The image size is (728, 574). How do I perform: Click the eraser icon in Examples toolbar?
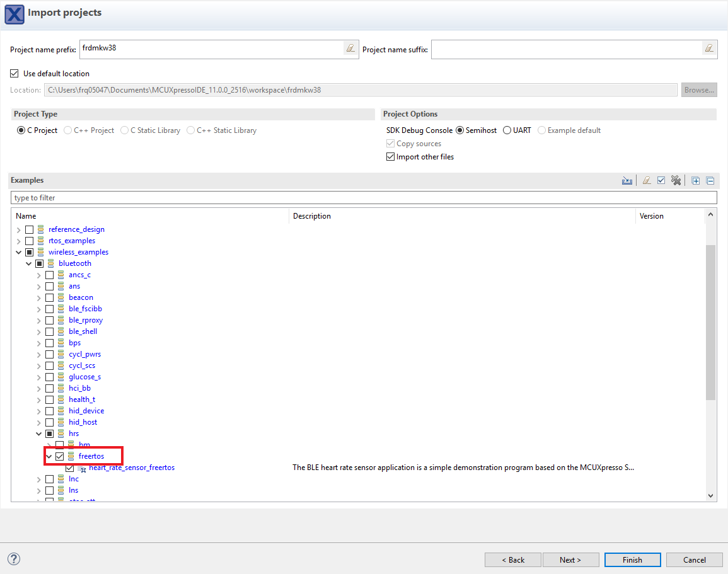point(646,181)
